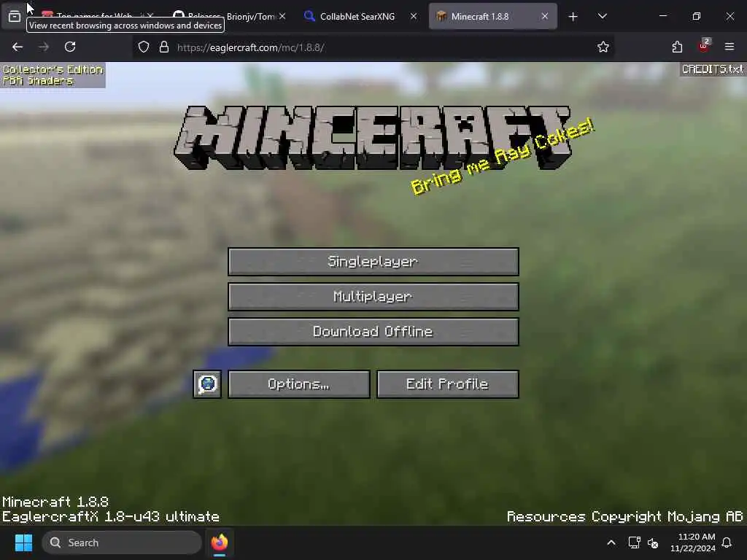This screenshot has height=560, width=747.
Task: Reload the current page
Action: 70,47
